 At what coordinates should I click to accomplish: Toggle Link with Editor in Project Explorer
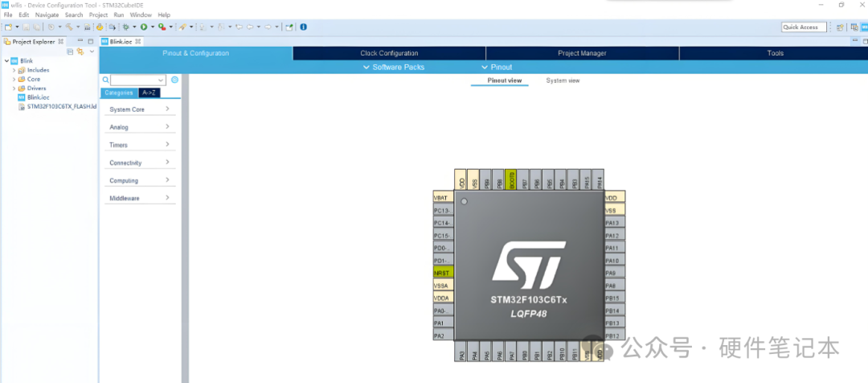pos(80,51)
